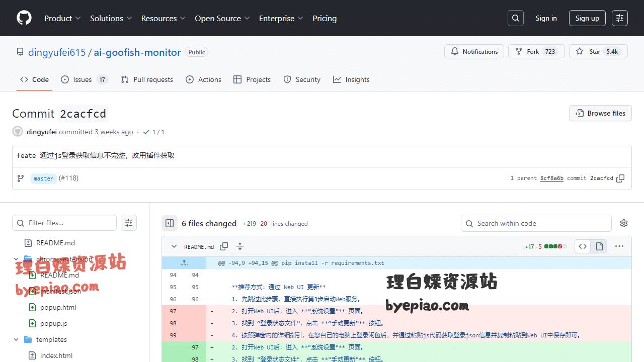Click deleted line number 97
Image resolution: width=644 pixels, height=362 pixels.
(173, 311)
